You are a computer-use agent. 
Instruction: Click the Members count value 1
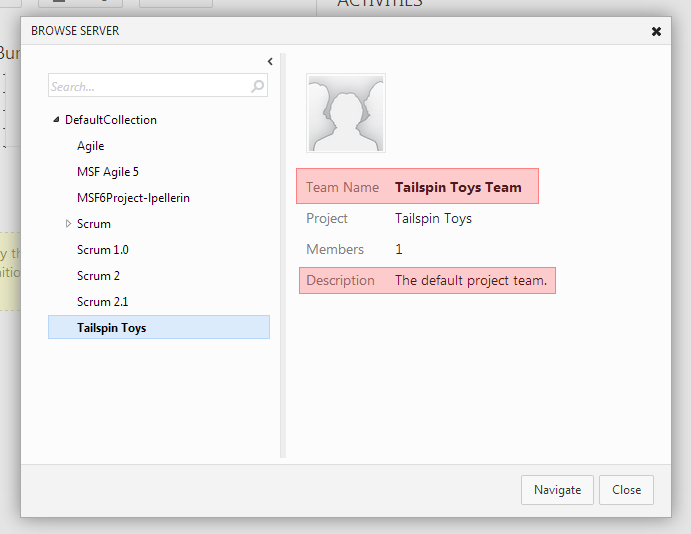coord(398,249)
